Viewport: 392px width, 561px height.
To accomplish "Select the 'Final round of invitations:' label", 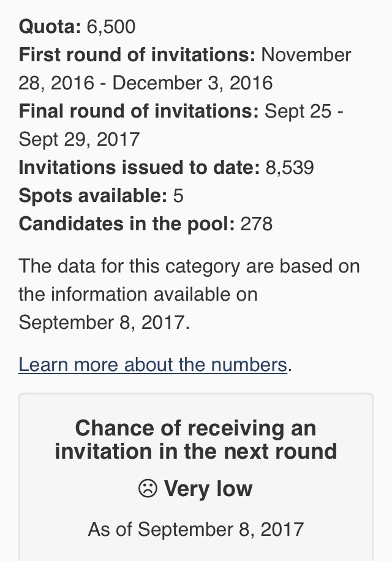I will (x=139, y=111).
